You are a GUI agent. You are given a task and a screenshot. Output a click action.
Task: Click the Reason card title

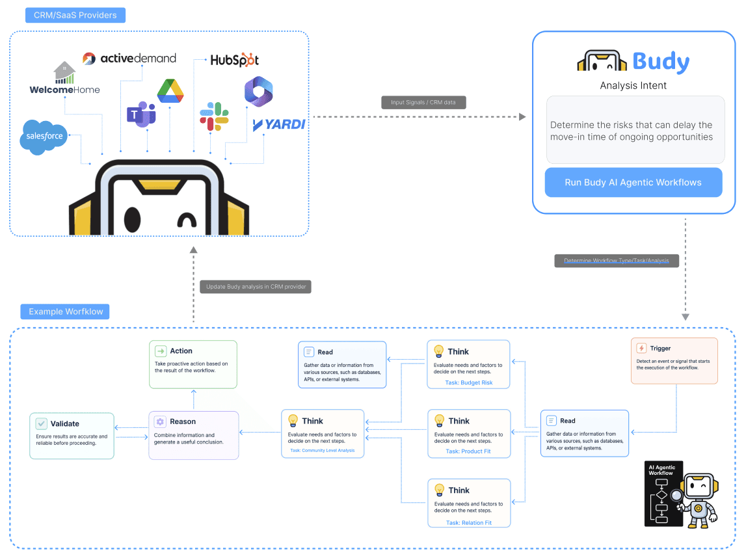183,421
